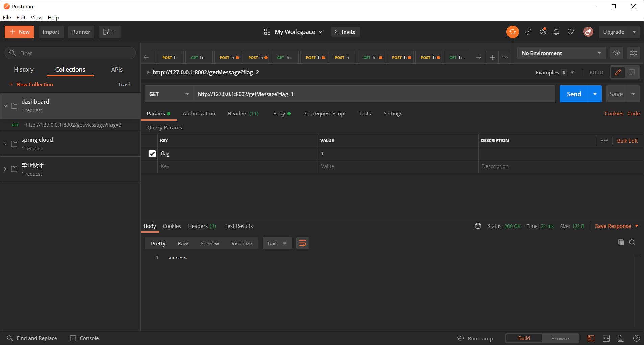Open the settings gear icon

543,32
